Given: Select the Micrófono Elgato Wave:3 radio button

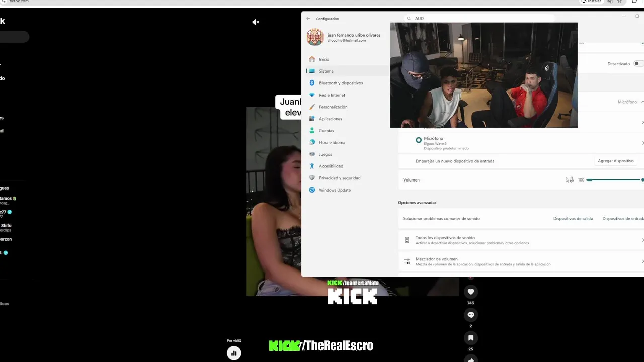Looking at the screenshot, I should pyautogui.click(x=419, y=140).
